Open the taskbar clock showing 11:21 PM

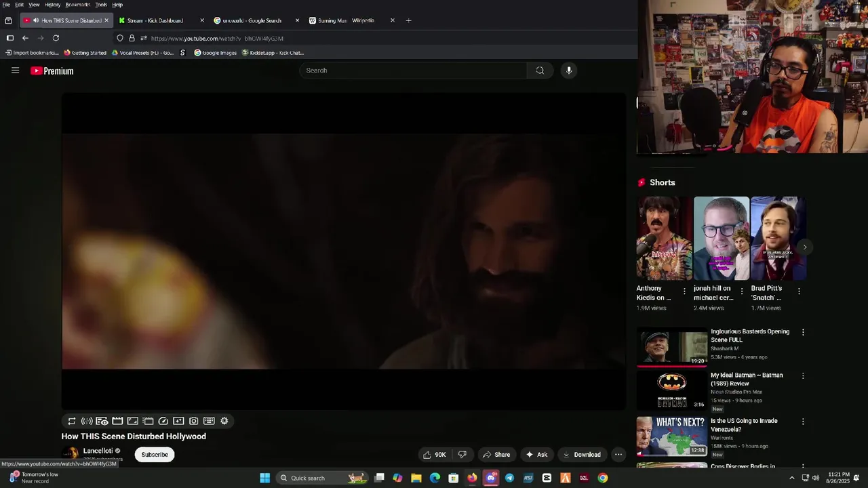coord(838,478)
